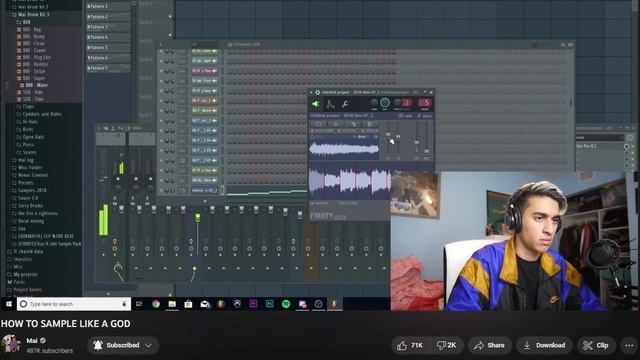Click the Type here to search box

(73, 304)
